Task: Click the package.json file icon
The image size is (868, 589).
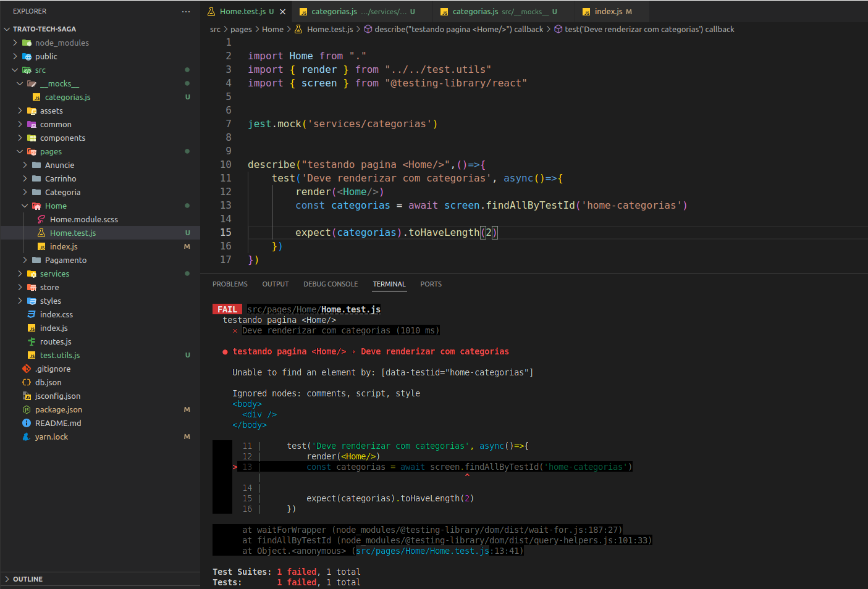Action: pos(27,409)
